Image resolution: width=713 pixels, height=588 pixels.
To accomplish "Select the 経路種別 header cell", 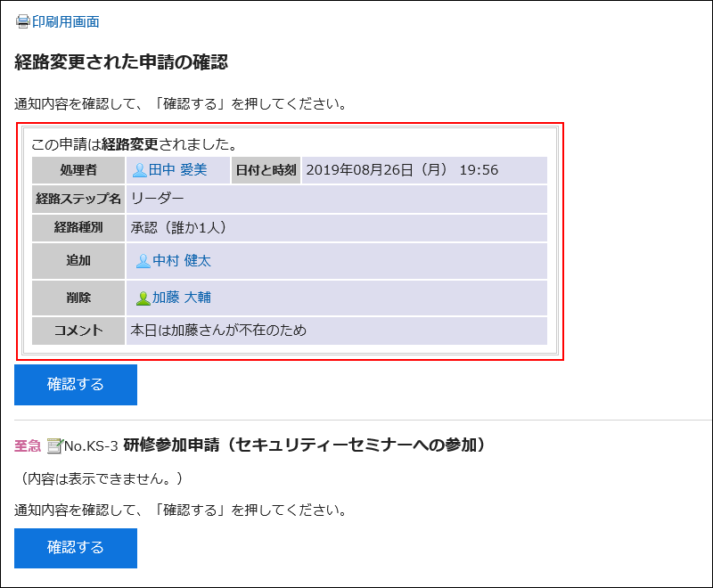I will (78, 227).
